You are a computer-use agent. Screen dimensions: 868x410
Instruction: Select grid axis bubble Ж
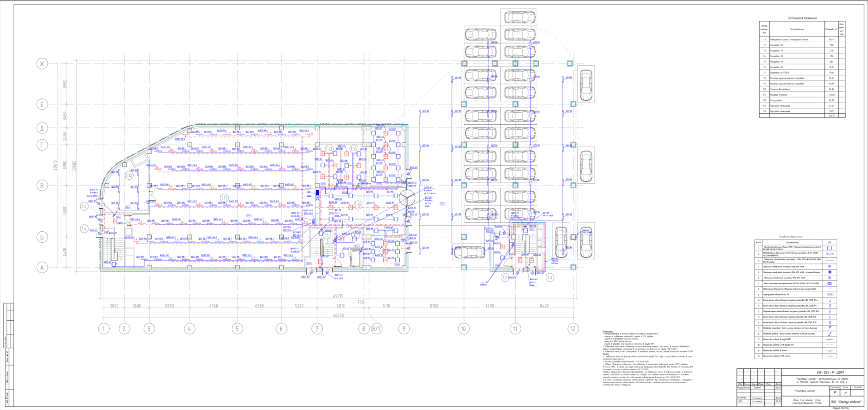click(42, 64)
